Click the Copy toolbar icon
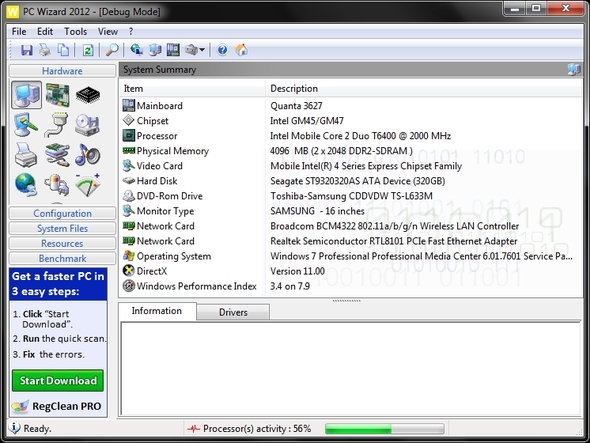The image size is (590, 443). (x=63, y=50)
